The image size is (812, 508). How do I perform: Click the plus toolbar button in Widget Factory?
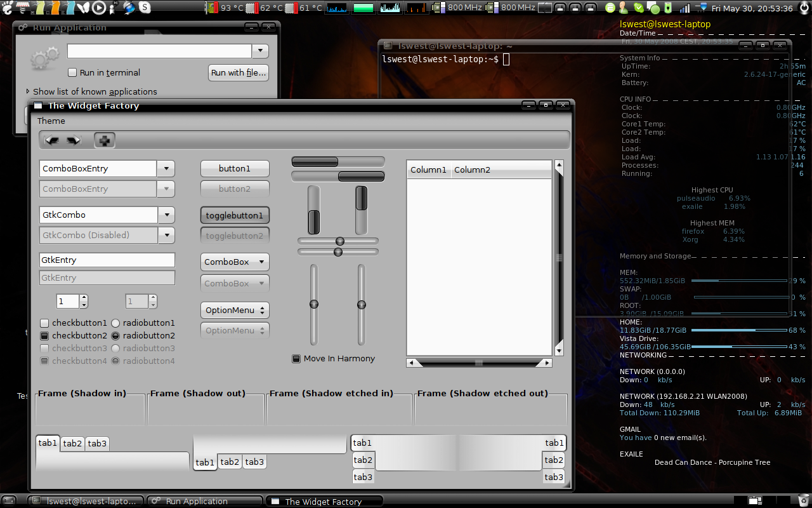click(105, 140)
